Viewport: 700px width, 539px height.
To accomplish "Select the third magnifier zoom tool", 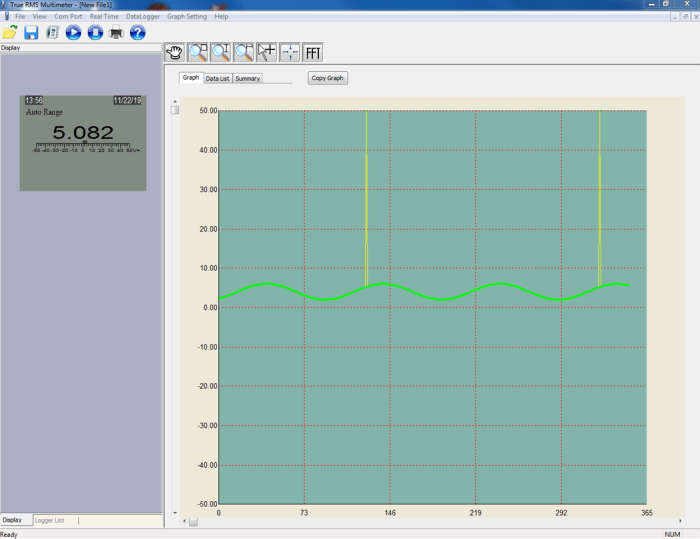I will (x=244, y=53).
